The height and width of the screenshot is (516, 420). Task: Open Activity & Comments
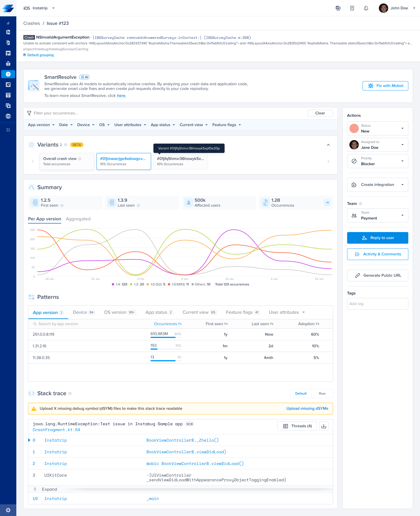378,254
